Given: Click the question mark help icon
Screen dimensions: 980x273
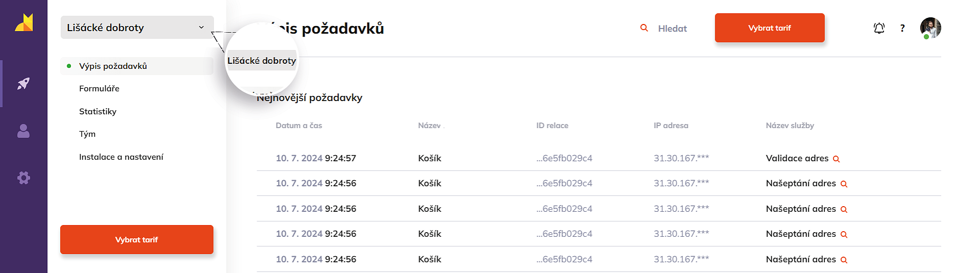Looking at the screenshot, I should (902, 28).
